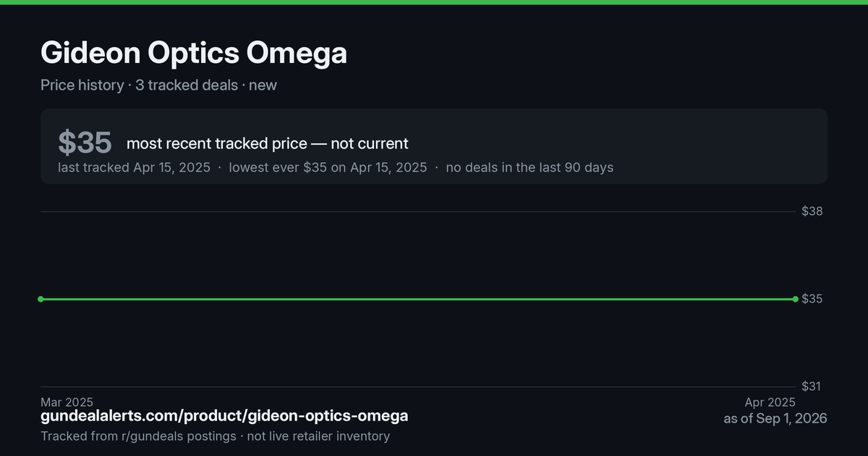Select the left data point on price line
The width and height of the screenshot is (868, 456).
(41, 299)
